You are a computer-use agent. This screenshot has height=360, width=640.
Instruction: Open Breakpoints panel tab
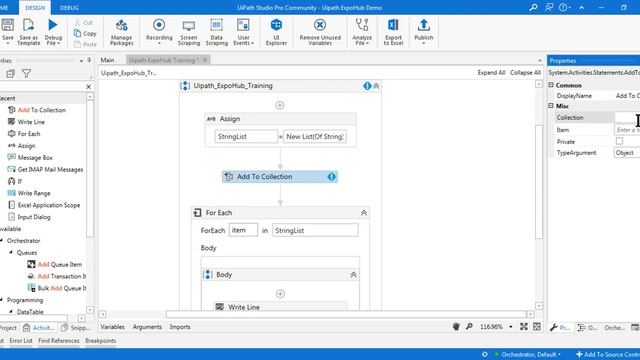(101, 341)
